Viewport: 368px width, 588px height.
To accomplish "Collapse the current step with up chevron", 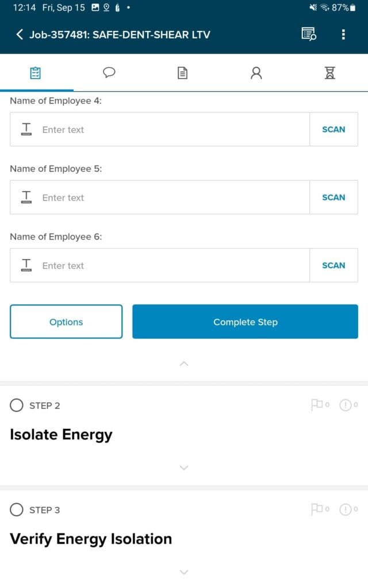I will pyautogui.click(x=184, y=363).
